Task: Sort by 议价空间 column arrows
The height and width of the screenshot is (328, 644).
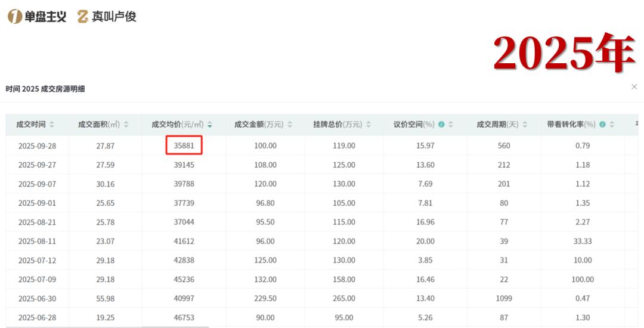Action: 451,125
